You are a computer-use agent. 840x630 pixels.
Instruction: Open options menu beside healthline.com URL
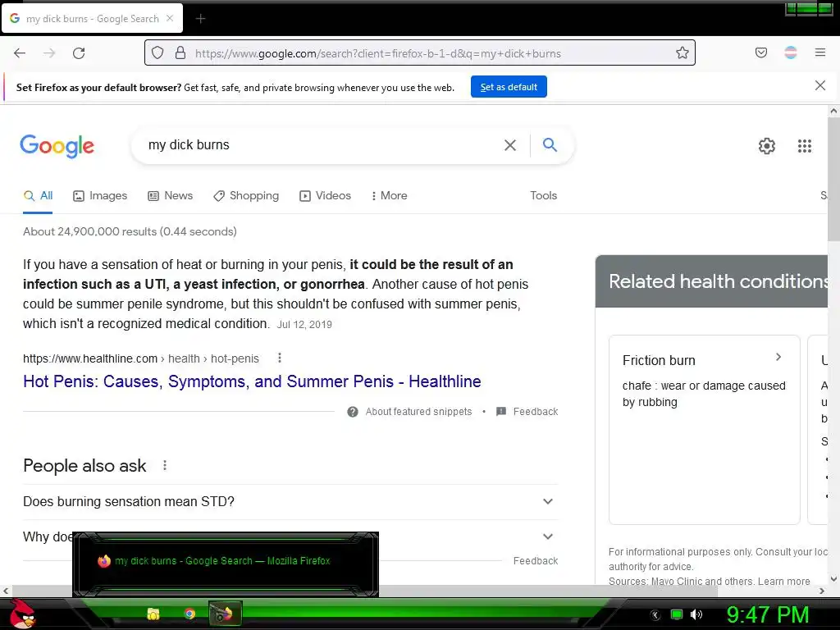click(x=279, y=358)
